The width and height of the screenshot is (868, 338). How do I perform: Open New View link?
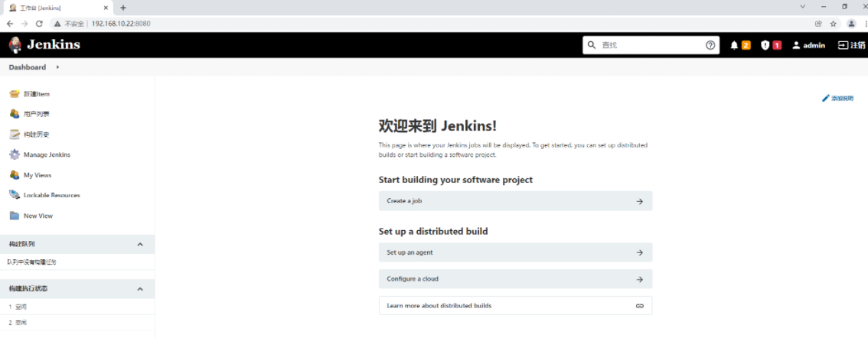[x=38, y=216]
